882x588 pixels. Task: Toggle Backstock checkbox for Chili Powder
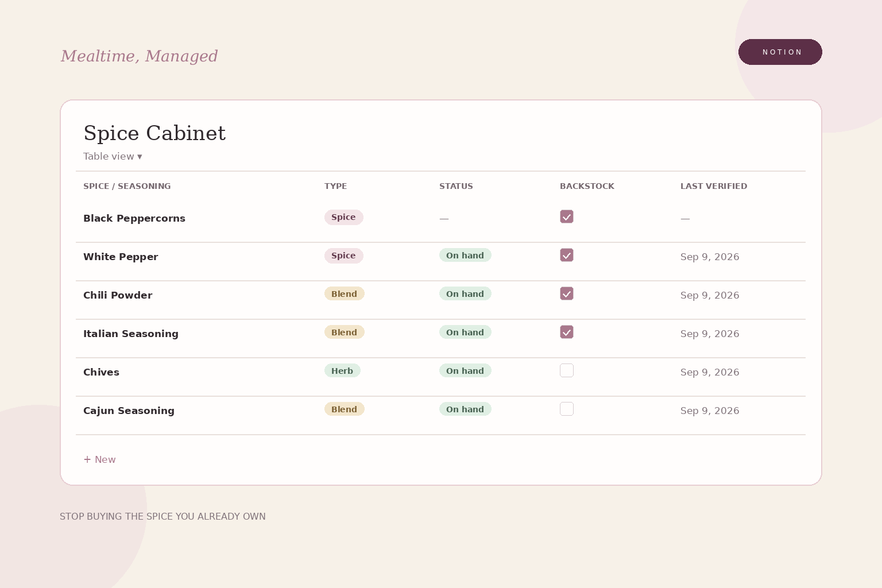click(567, 293)
